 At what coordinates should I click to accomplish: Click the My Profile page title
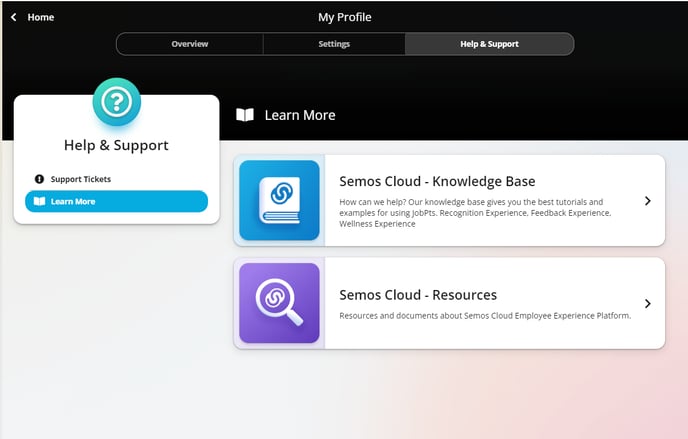pos(344,17)
